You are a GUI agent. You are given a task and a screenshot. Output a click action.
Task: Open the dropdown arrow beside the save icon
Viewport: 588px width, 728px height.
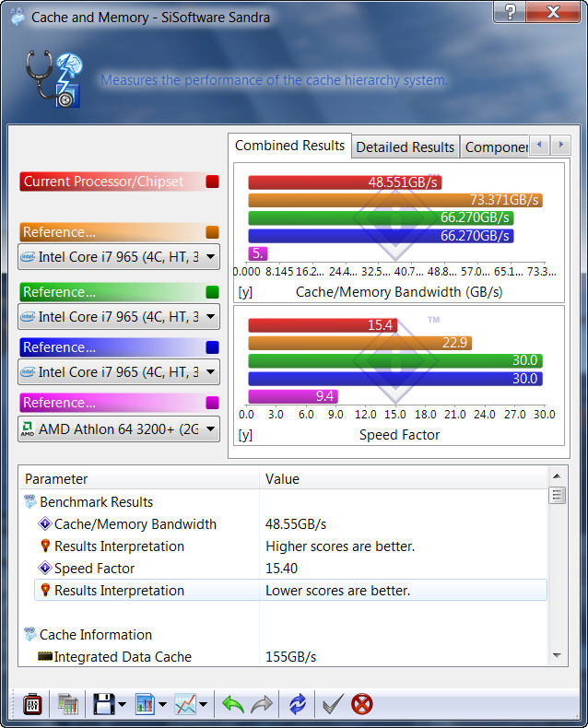[x=123, y=704]
